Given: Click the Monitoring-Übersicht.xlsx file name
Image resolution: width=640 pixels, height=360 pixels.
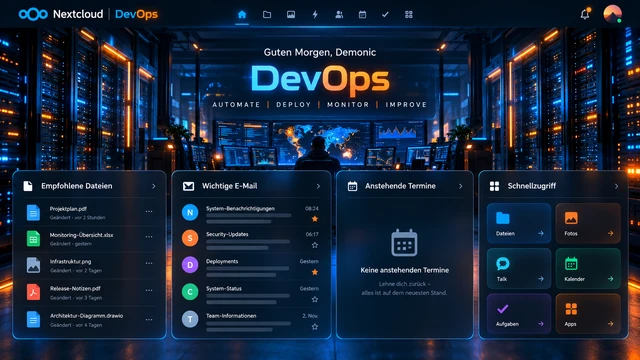Looking at the screenshot, I should [x=82, y=235].
